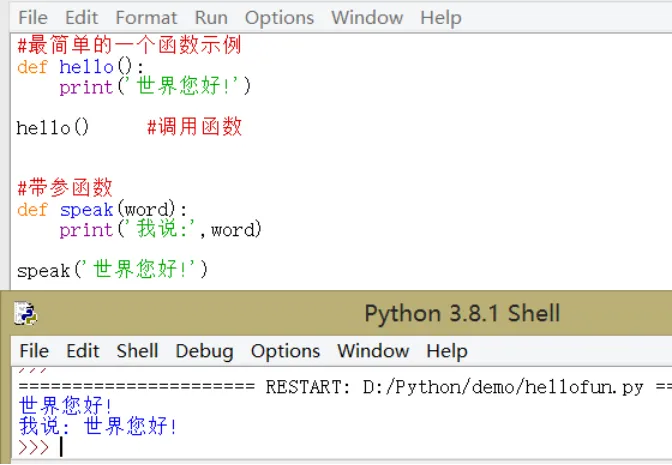Open the editor Options menu
Viewport: 672px width, 465px height.
point(279,18)
